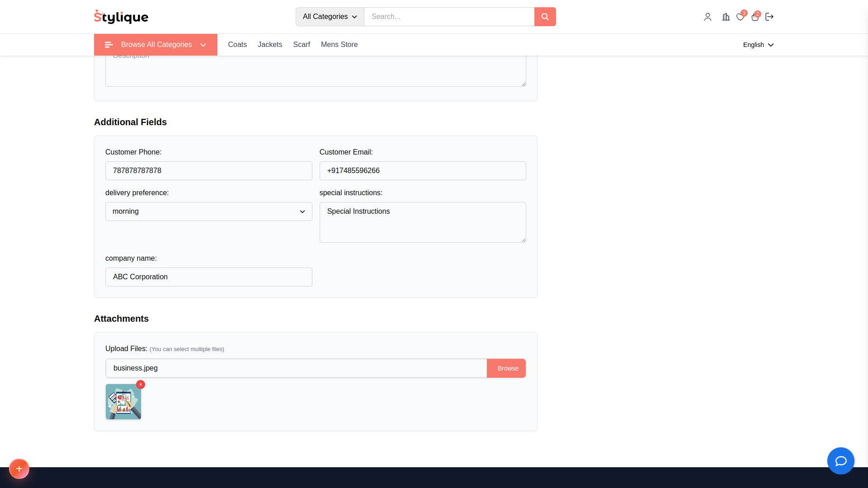Click the Customer Email input field

(x=423, y=171)
